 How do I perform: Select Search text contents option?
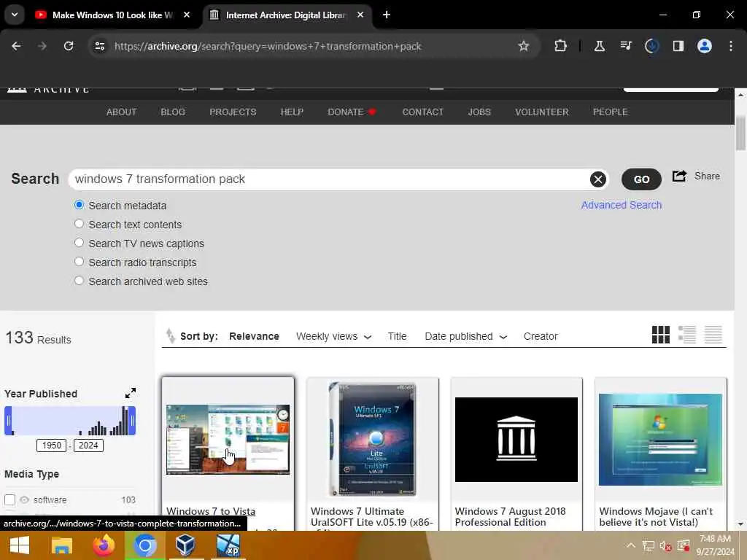coord(79,224)
